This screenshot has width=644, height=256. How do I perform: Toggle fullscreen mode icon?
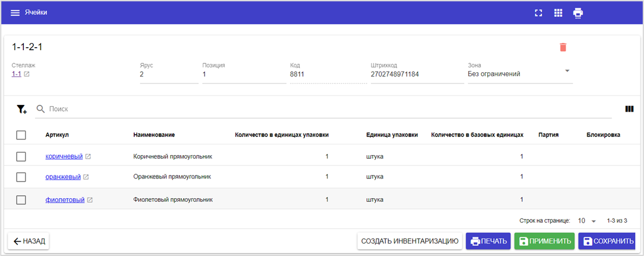click(x=538, y=13)
